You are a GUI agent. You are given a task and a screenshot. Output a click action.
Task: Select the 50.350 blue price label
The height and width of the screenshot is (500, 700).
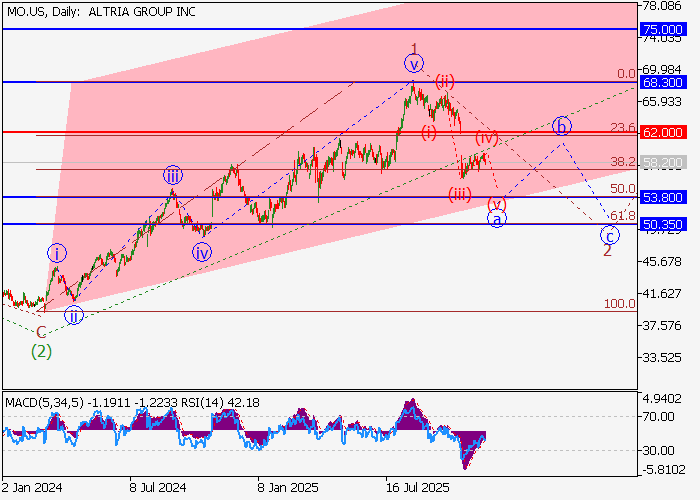[662, 224]
